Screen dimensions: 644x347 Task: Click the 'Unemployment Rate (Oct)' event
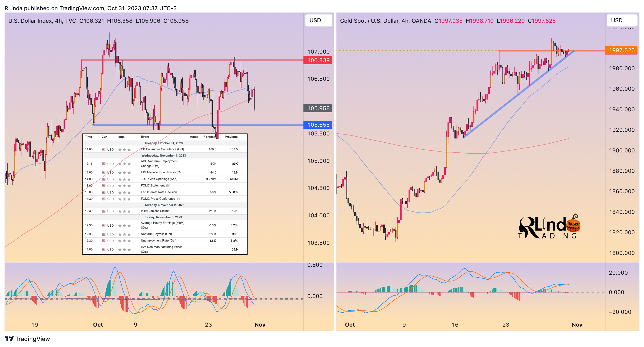(158, 241)
